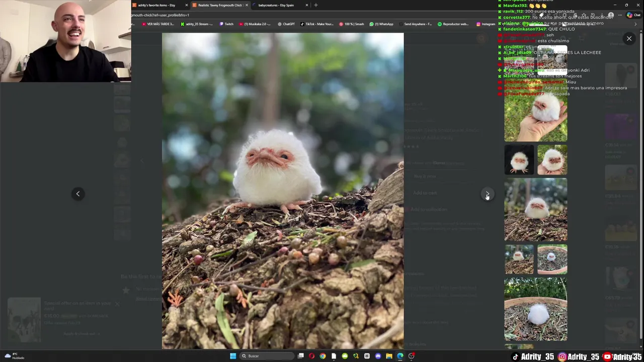The height and width of the screenshot is (362, 644).
Task: Go to the previous photo with the left arrow
Action: 78,194
